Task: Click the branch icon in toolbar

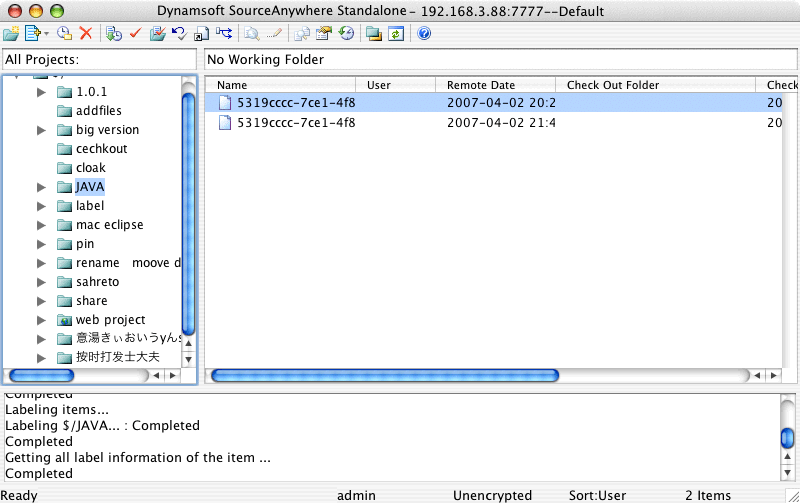Action: [x=223, y=33]
